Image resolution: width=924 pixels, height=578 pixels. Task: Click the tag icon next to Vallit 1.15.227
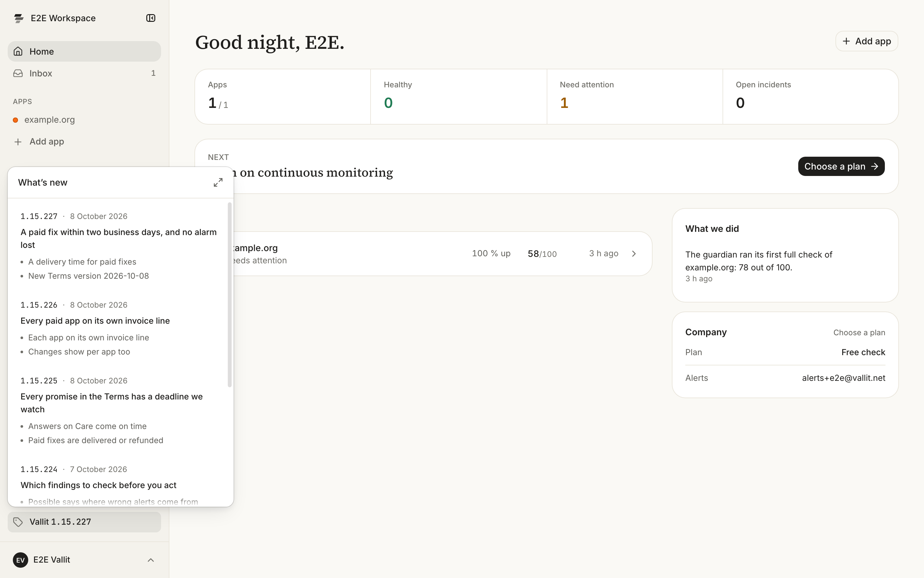pos(18,522)
